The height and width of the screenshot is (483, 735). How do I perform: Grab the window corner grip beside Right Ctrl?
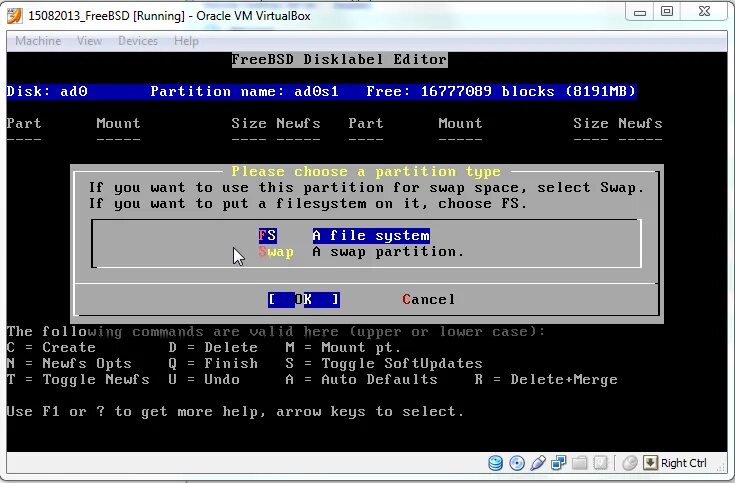coord(721,466)
